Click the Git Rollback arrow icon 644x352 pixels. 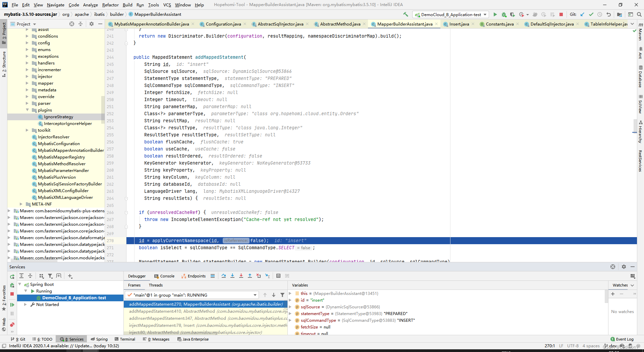tap(608, 14)
